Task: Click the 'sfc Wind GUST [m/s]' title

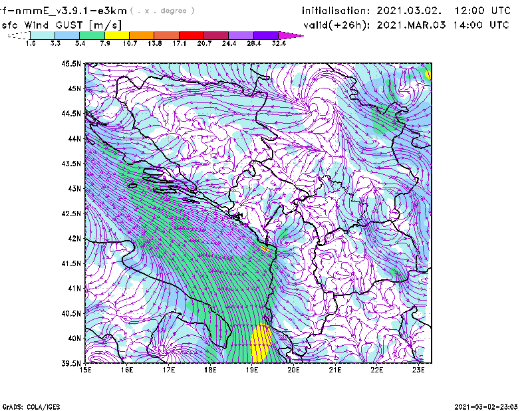Action: [62, 25]
